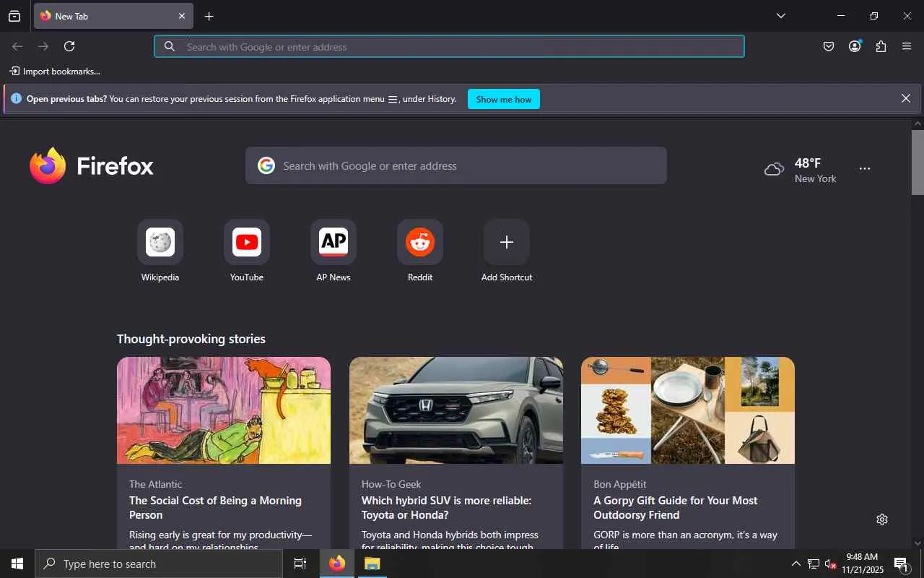This screenshot has height=578, width=924.
Task: Show hidden system tray icons
Action: (x=796, y=564)
